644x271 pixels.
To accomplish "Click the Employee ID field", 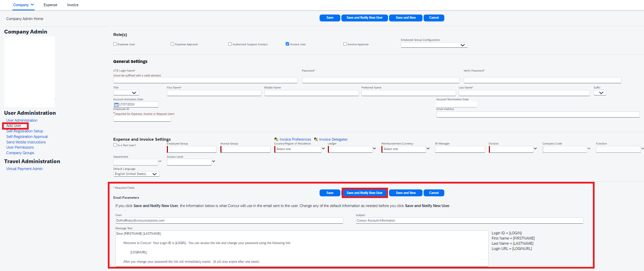I will point(142,119).
